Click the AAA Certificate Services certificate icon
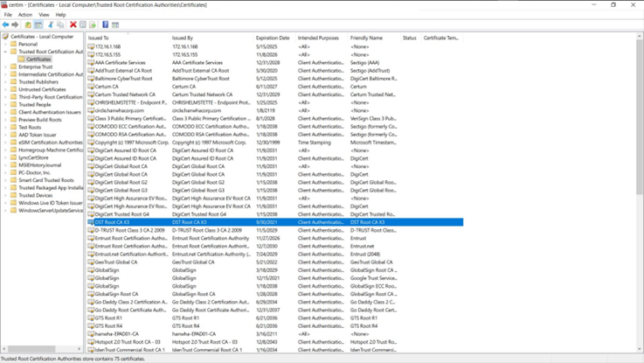Screen dimensions: 644x363 tap(91, 63)
